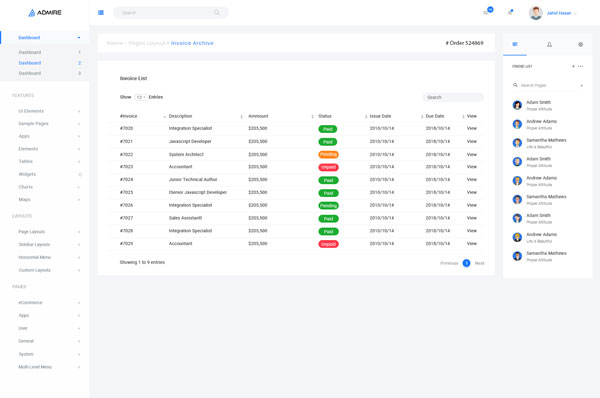This screenshot has width=600, height=398.
Task: Add a friend with the plus icon
Action: (573, 66)
